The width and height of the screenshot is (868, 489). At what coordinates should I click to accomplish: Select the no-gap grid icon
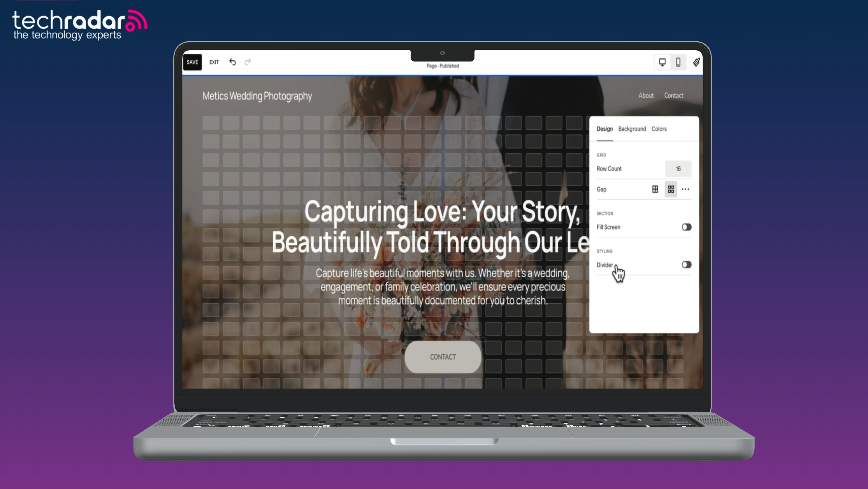coord(656,189)
